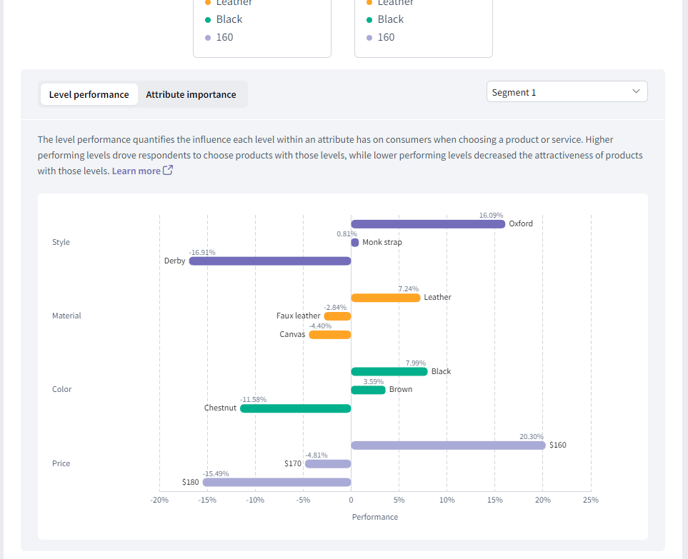Click 160 in the left product card
Screen dimensions: 688x559
pyautogui.click(x=225, y=37)
